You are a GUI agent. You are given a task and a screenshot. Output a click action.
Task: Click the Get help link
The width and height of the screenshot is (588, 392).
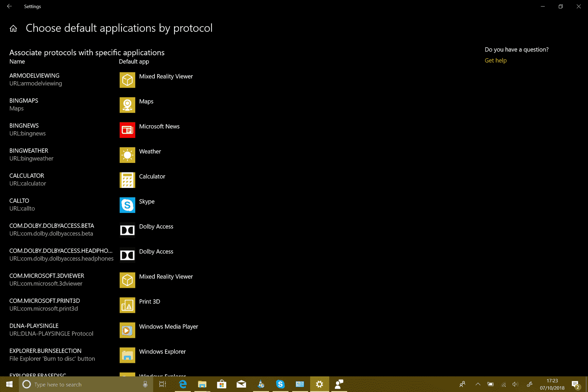495,60
